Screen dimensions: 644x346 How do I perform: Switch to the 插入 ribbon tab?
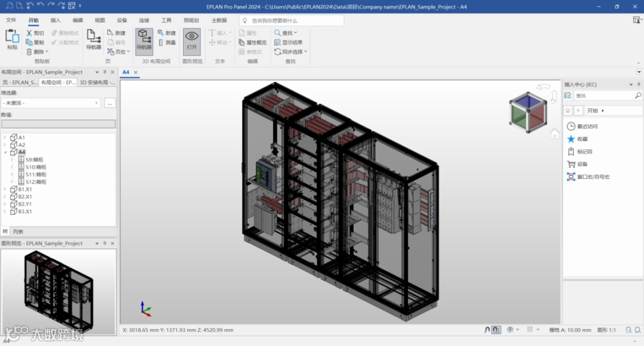[55, 20]
